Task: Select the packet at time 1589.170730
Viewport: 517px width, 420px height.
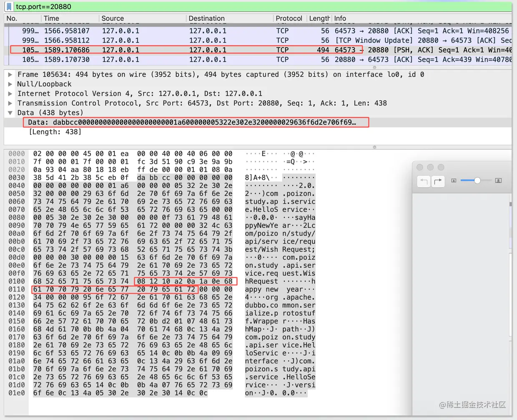Action: click(258, 60)
